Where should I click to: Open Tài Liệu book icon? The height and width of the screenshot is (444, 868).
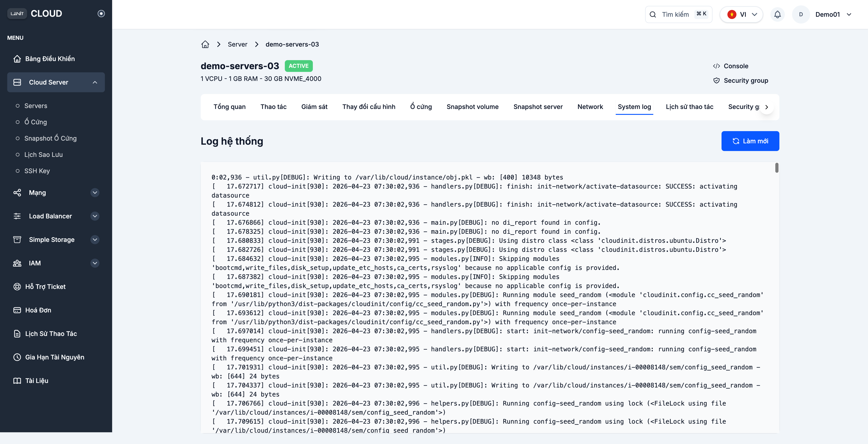coord(17,381)
